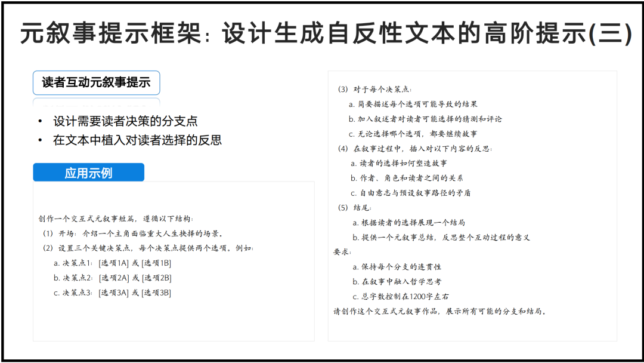Click 决策点3 options line

coord(112,293)
